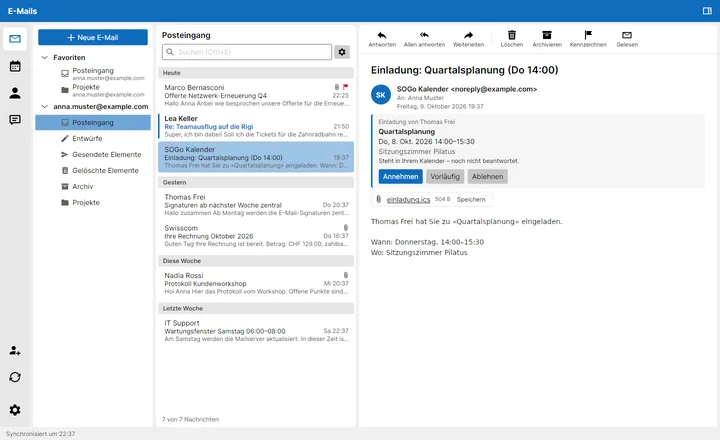Open the chat messages sidebar icon
This screenshot has width=720, height=440.
pyautogui.click(x=15, y=120)
